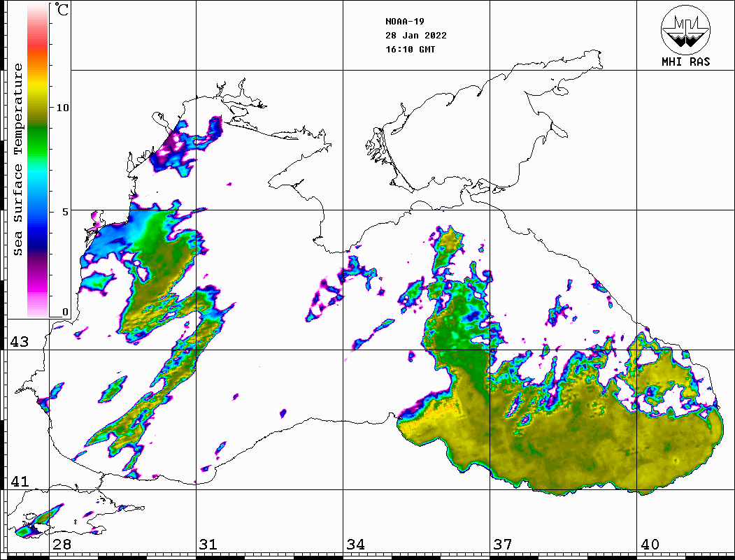This screenshot has width=735, height=560.
Task: Click the '°C' unit label on legend
Action: pyautogui.click(x=62, y=9)
